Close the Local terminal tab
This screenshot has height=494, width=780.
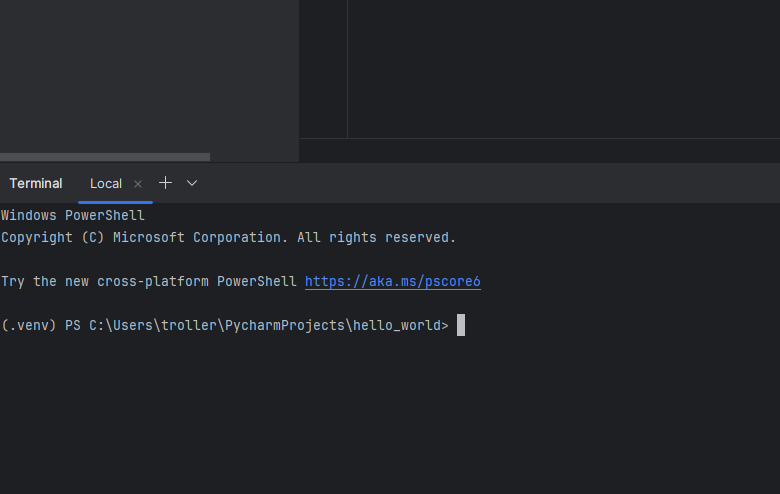click(138, 184)
